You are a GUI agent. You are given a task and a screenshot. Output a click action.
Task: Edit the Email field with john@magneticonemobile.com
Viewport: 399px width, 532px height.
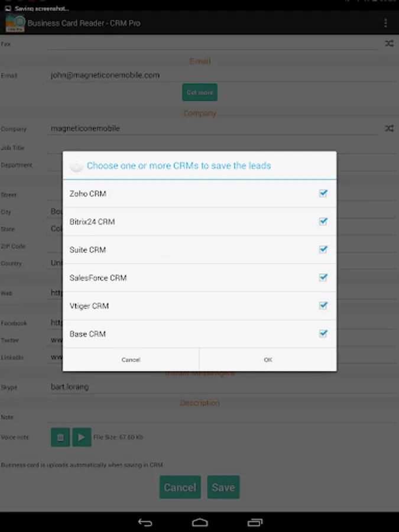pos(222,75)
